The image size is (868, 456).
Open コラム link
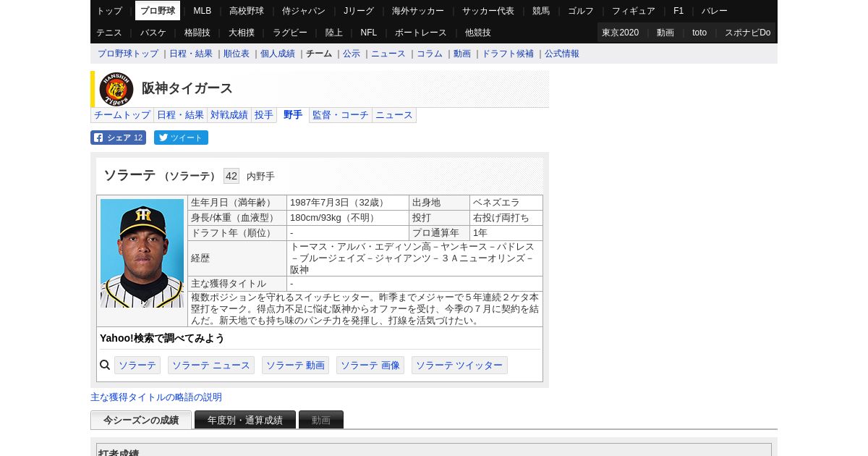click(x=430, y=54)
